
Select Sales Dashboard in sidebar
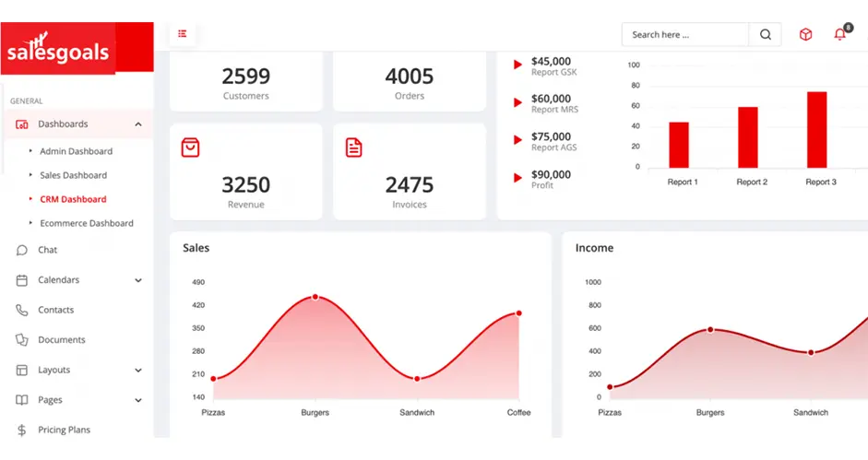click(x=73, y=175)
